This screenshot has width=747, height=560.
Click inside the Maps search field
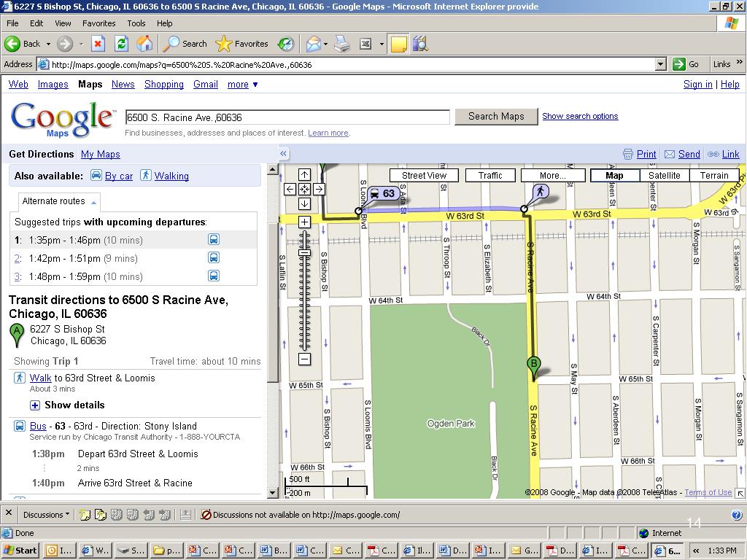pos(287,117)
